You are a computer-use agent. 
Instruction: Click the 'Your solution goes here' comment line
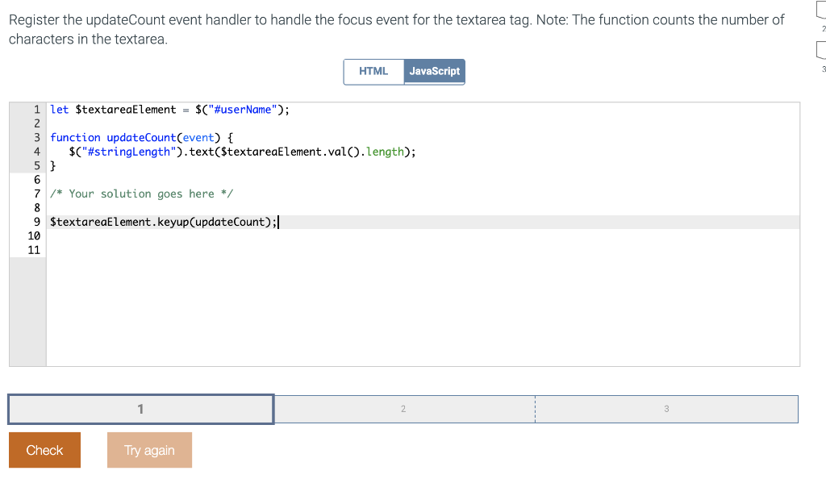141,194
